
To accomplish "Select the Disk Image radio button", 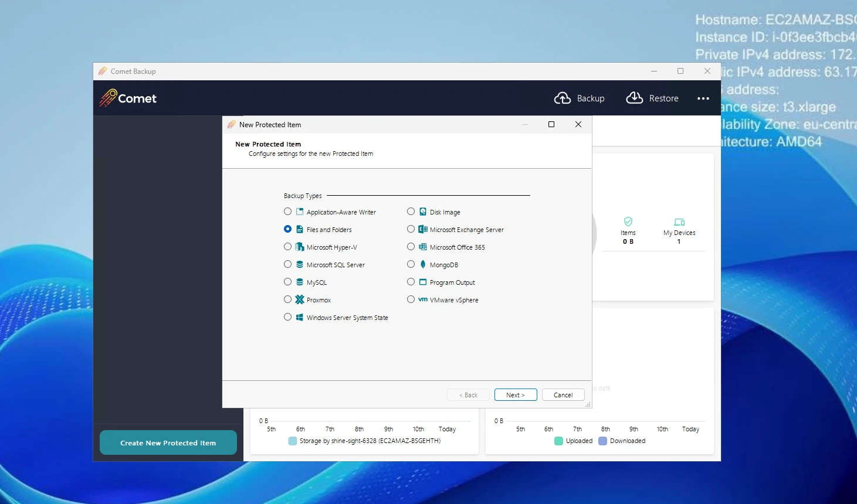I will coord(411,212).
